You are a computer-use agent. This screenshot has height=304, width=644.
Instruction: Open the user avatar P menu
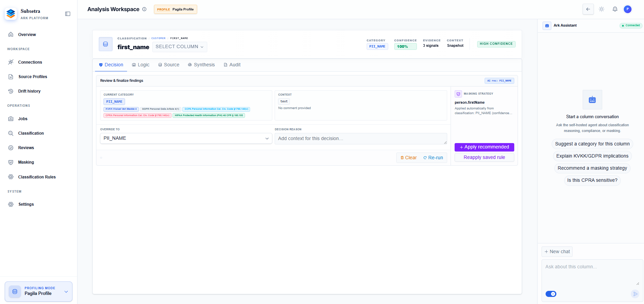(x=627, y=9)
